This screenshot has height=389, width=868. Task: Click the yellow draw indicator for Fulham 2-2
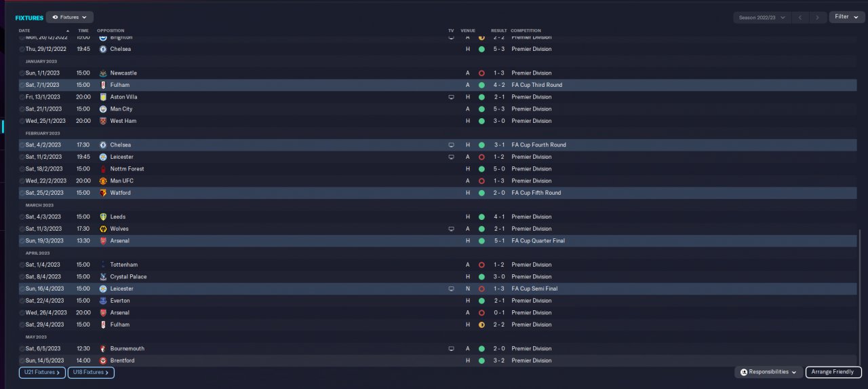click(481, 325)
